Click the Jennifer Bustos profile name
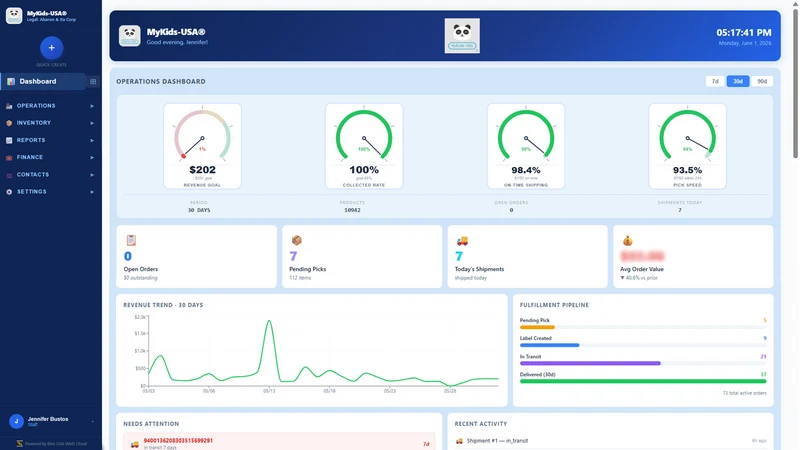 [48, 419]
